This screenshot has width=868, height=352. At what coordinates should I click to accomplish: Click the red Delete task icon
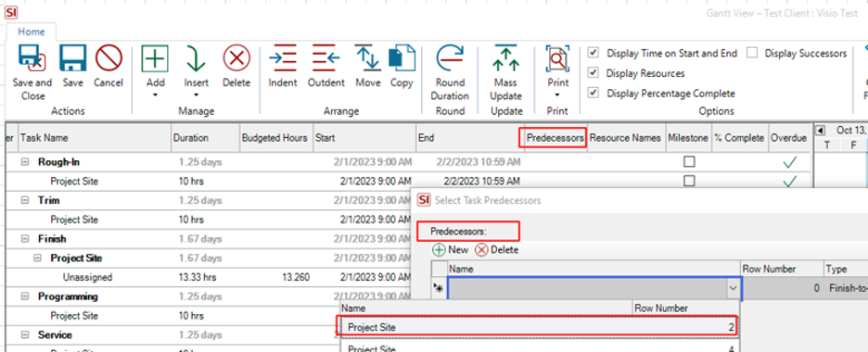(x=236, y=58)
